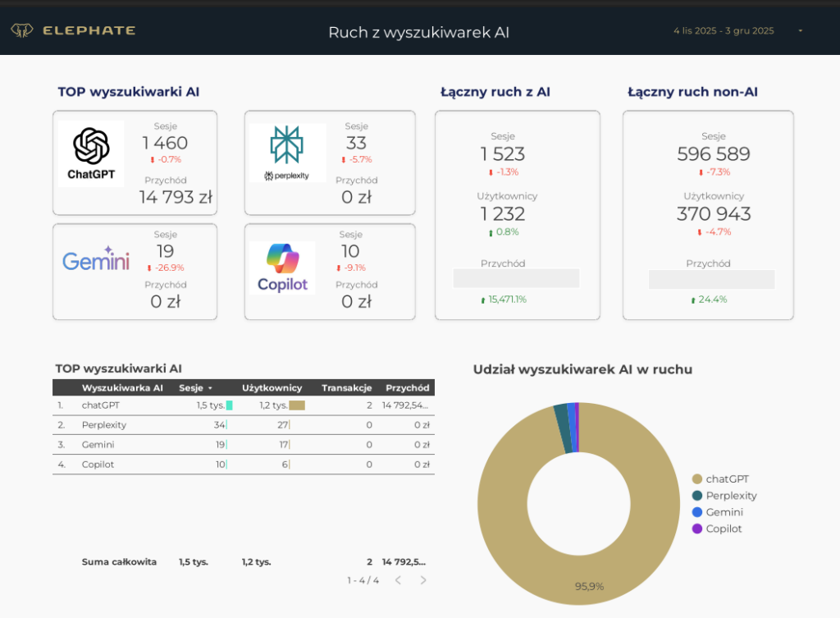Go to previous table page arrow

click(398, 580)
